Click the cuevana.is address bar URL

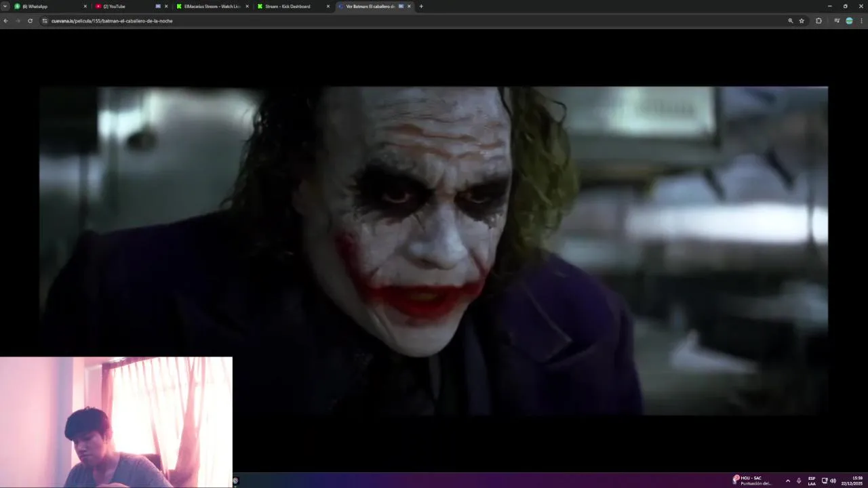pos(112,21)
